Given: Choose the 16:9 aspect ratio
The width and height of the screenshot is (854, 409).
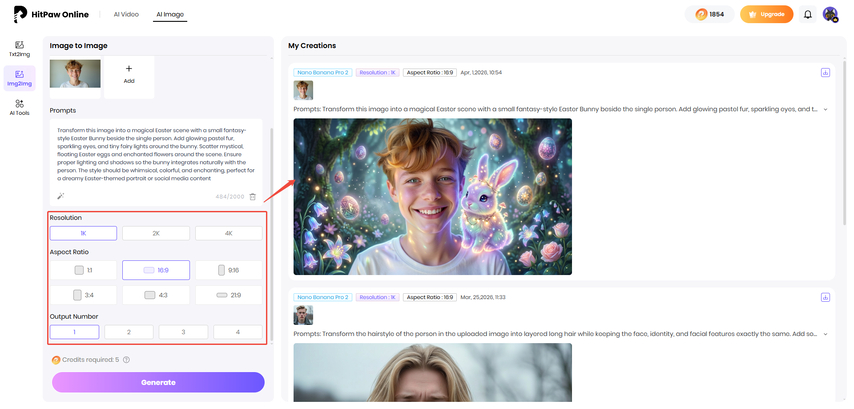Looking at the screenshot, I should point(156,270).
